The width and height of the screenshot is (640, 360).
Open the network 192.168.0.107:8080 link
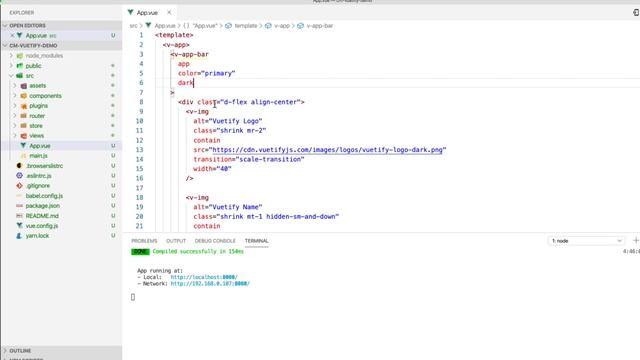210,284
